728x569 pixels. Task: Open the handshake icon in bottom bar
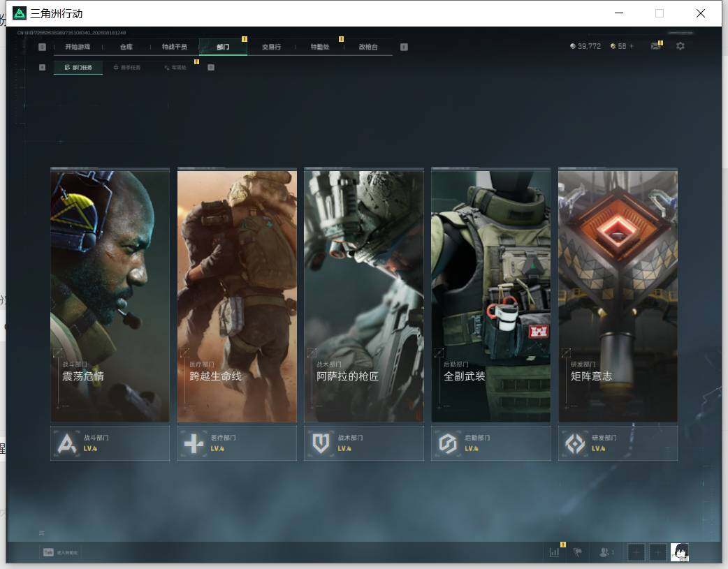coord(578,552)
